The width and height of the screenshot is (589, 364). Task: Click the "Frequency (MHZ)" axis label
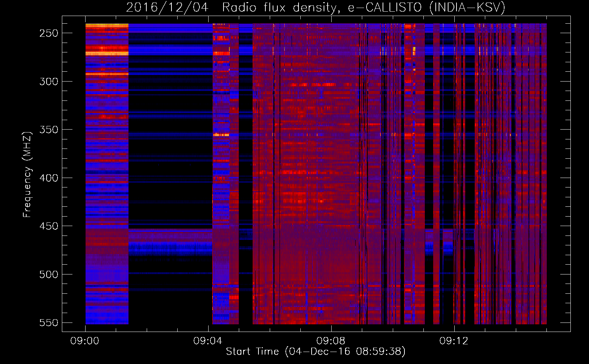(27, 174)
